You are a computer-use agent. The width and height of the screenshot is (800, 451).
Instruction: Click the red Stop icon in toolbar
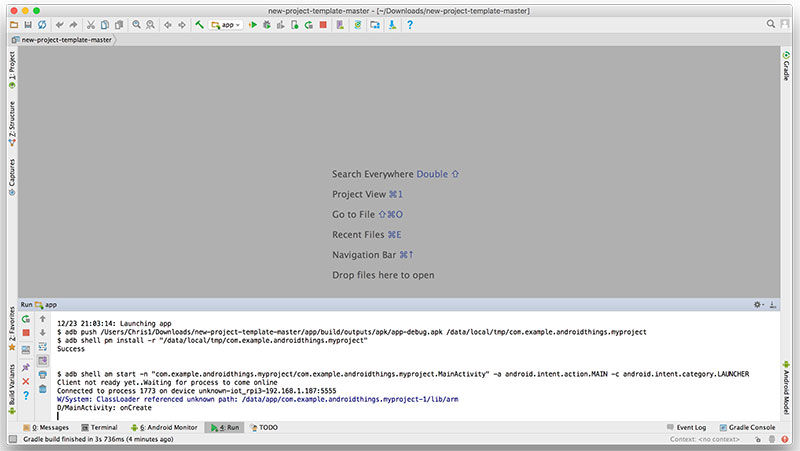[323, 24]
